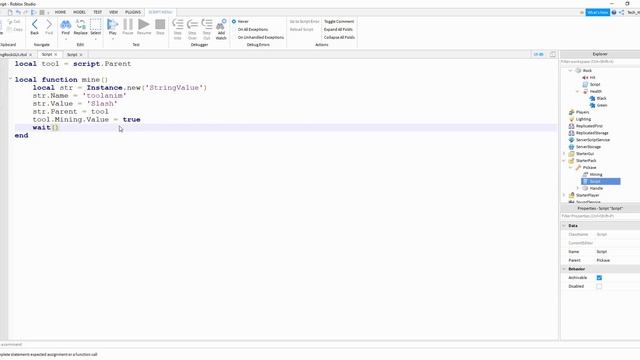Screen dimensions: 640x360
Task: Click the Back navigation arrow
Action: click(35, 27)
